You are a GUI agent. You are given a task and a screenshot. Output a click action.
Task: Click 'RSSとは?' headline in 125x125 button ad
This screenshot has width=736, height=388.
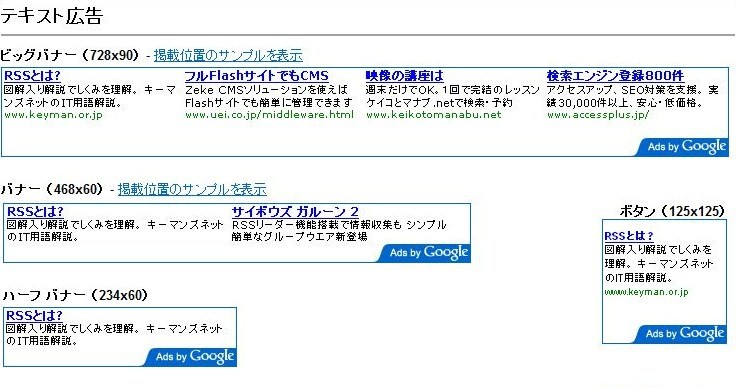[629, 236]
